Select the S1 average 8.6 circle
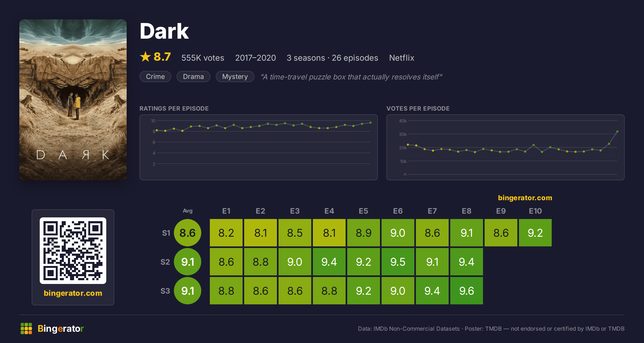Image resolution: width=644 pixels, height=343 pixels. click(188, 233)
